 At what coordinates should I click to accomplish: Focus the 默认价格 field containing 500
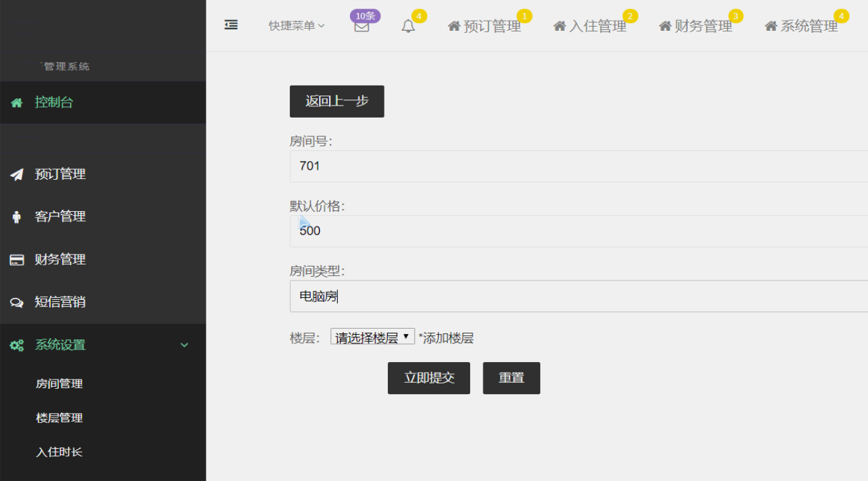[579, 231]
